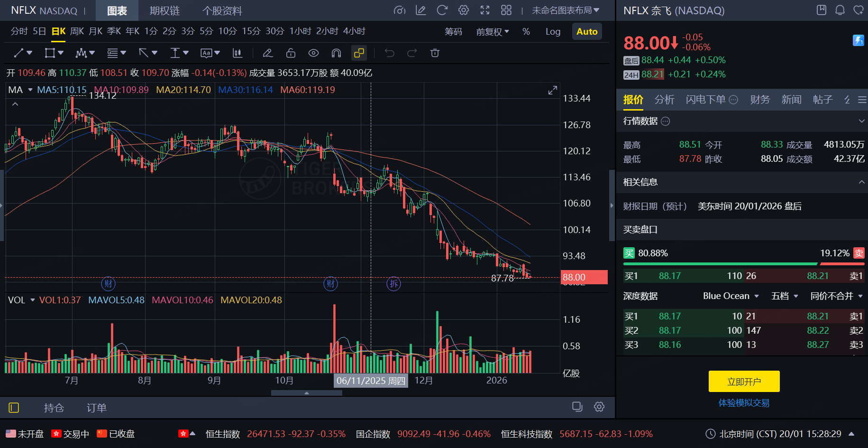Click the delete drawings trash icon

coord(435,53)
